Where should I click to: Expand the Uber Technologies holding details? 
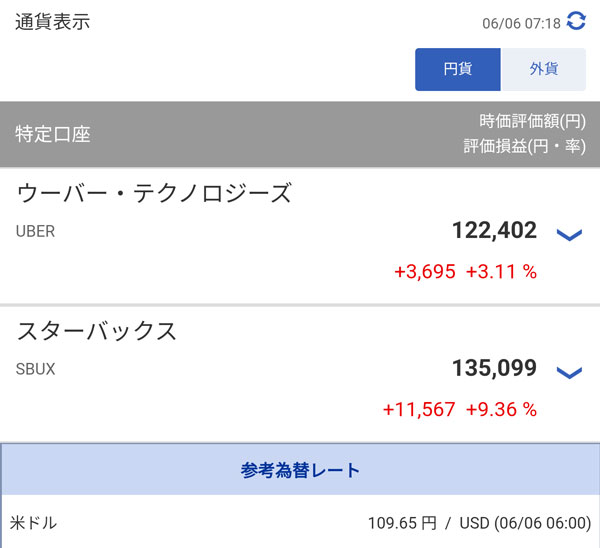tap(568, 235)
